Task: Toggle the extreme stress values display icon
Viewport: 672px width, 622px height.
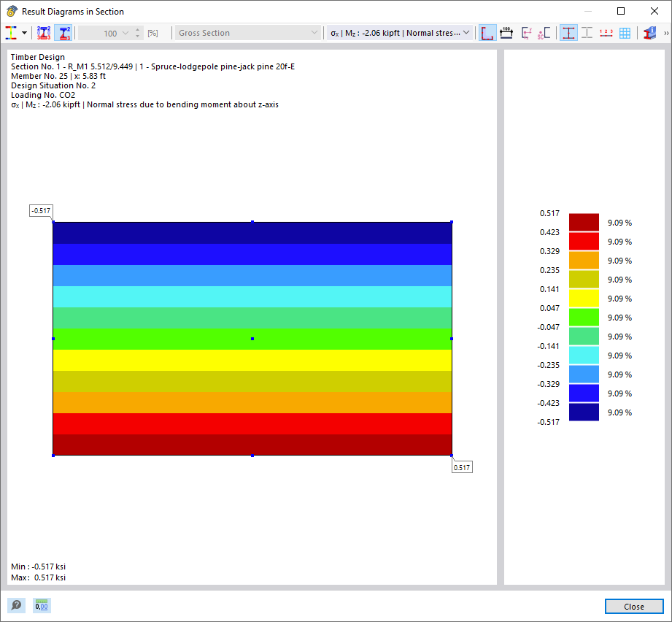Action: (x=63, y=32)
